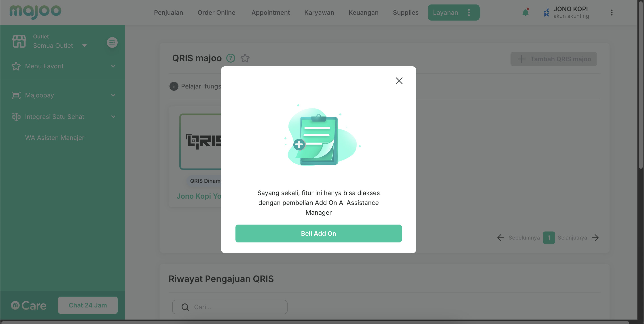
Task: Toggle favorite star next to QRIS majoo
Action: pyautogui.click(x=245, y=58)
